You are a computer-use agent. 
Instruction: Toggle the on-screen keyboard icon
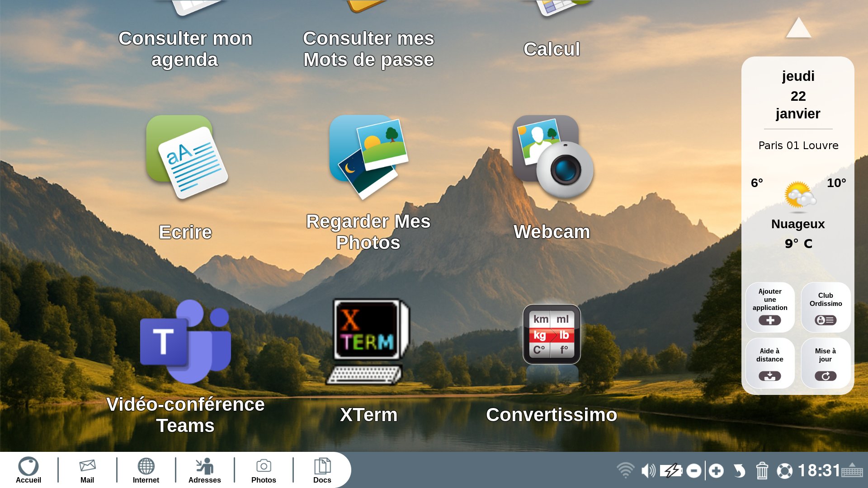pyautogui.click(x=852, y=471)
